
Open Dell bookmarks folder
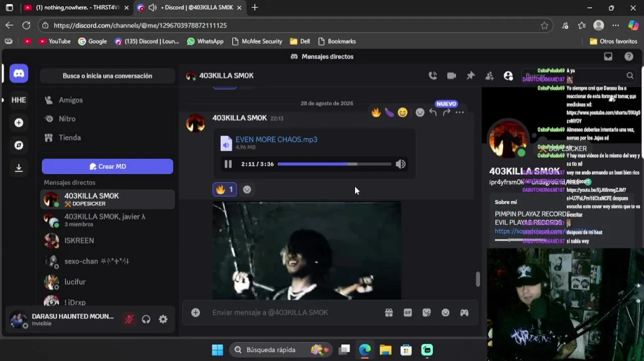point(300,41)
